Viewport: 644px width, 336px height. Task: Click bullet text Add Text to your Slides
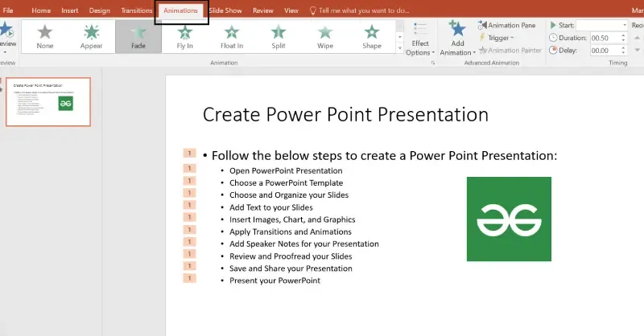(271, 207)
